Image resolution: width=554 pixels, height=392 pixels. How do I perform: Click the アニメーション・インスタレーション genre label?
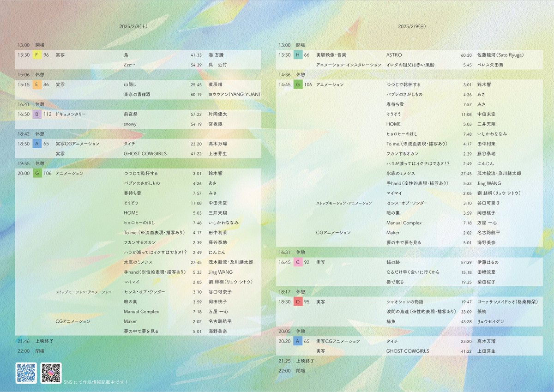click(x=349, y=65)
